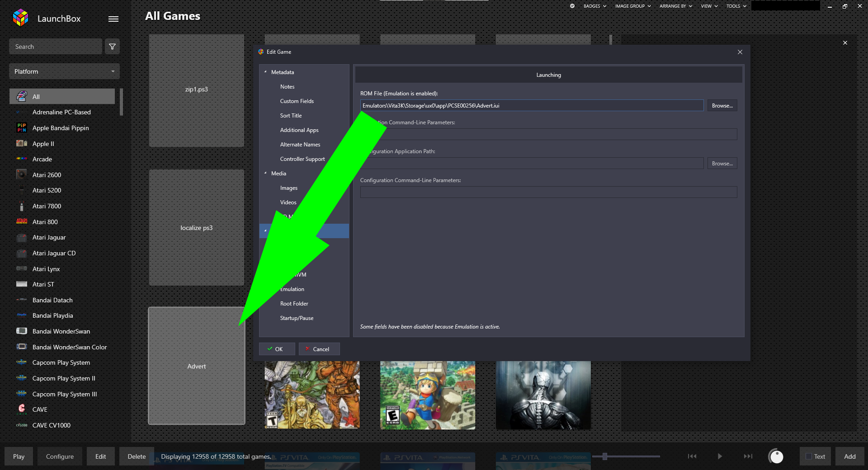Open the Custom Fields page
Viewport: 868px width, 470px height.
click(297, 101)
